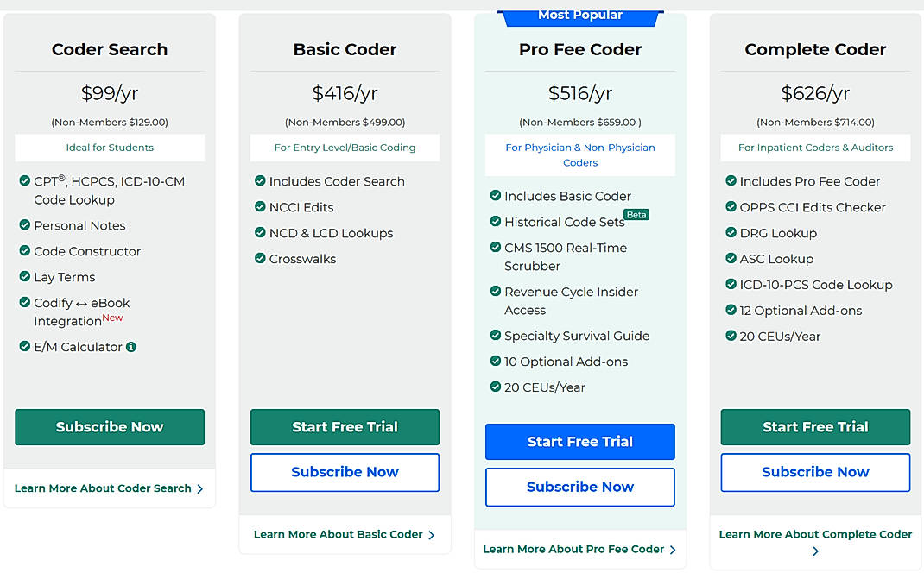Click the checkmark beside CMS 1500 Real-Time Scrubber
This screenshot has width=924, height=573.
coord(495,248)
